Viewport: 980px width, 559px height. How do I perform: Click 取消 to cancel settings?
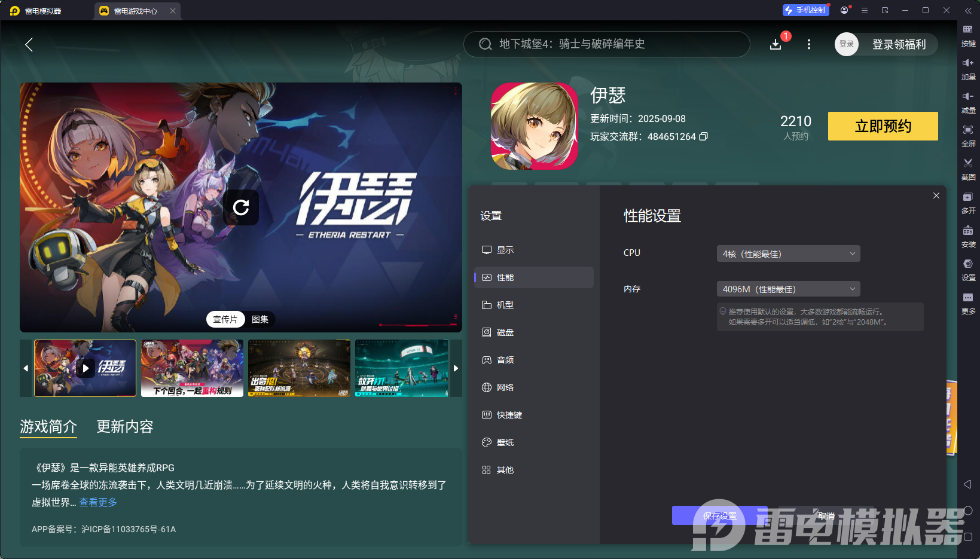pos(826,515)
